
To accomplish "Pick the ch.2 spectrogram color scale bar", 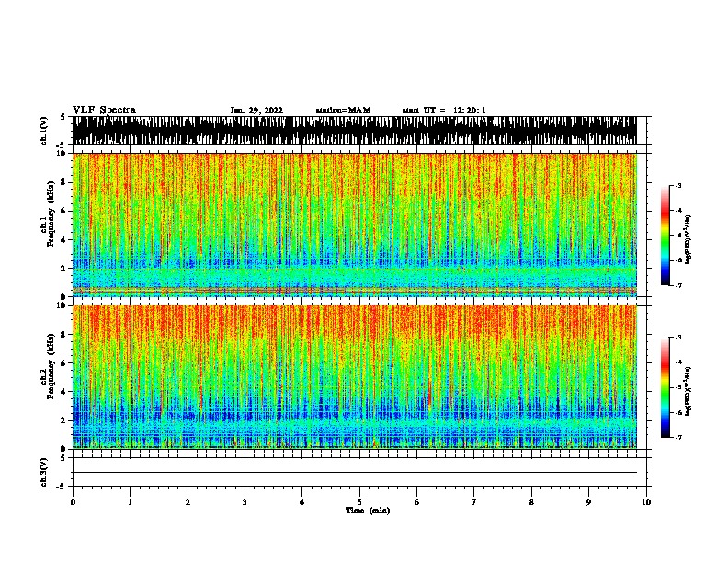I will pyautogui.click(x=665, y=387).
